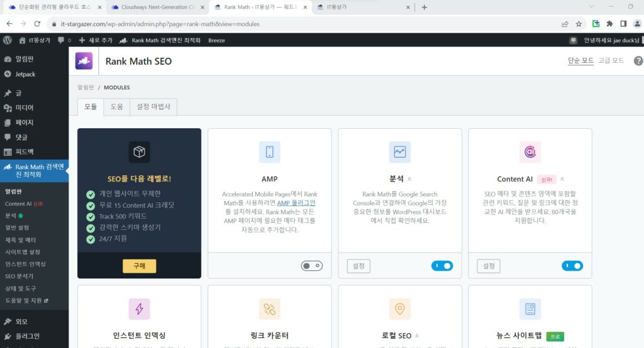Disable the 분석 module toggle

(442, 266)
